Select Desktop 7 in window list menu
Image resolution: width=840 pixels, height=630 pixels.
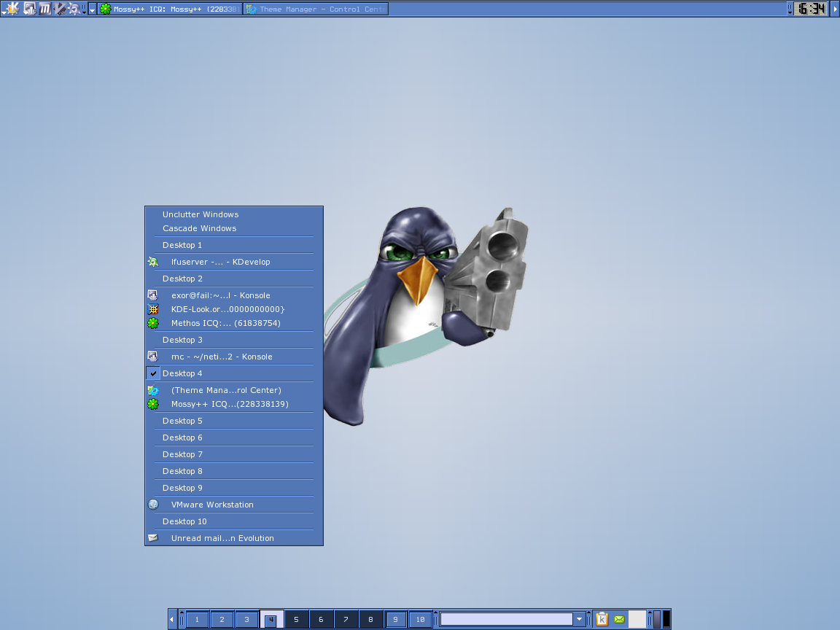(x=234, y=454)
